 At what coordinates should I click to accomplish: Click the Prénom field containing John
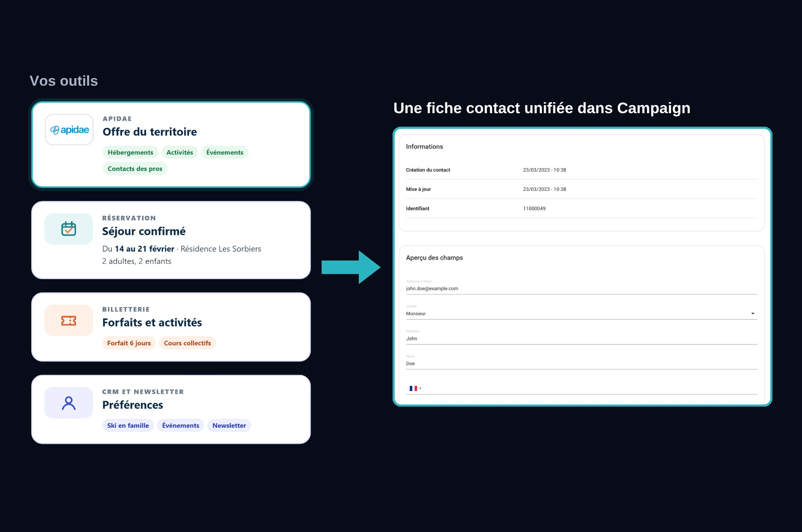582,339
